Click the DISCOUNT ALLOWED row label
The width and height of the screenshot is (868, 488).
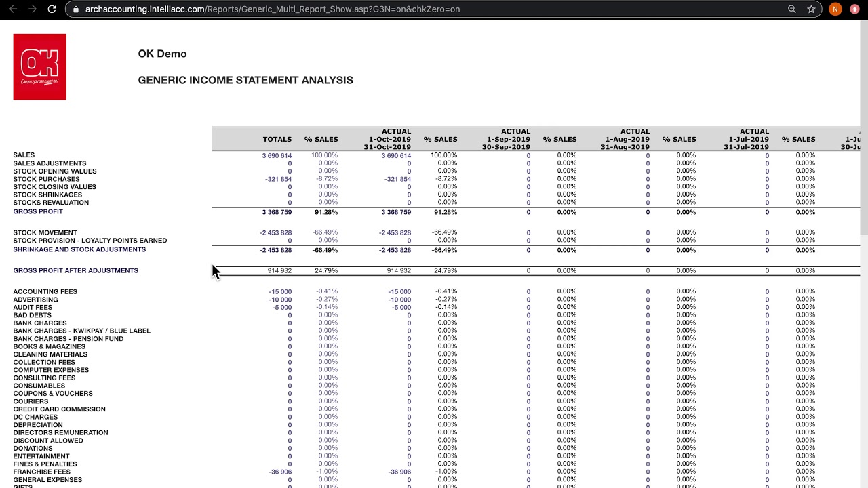[48, 441]
